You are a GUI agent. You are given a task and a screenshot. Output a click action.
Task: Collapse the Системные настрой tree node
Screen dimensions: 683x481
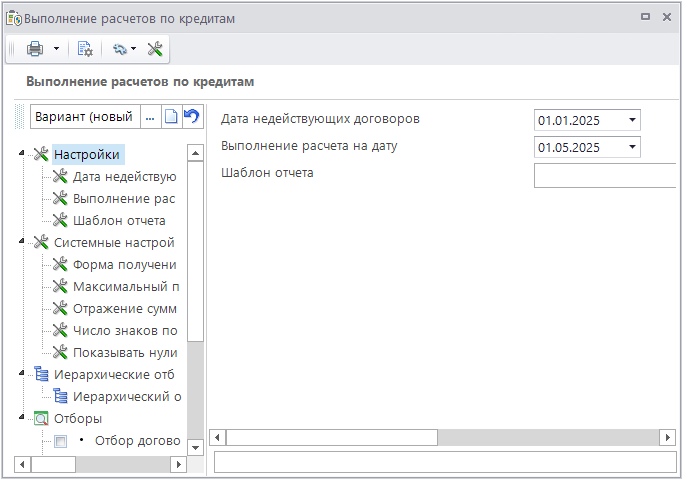coord(22,242)
